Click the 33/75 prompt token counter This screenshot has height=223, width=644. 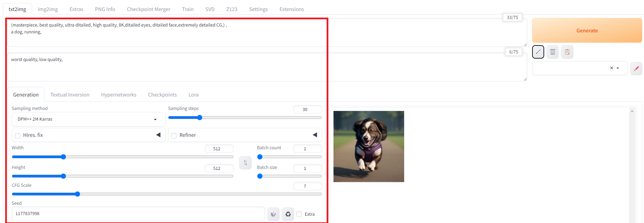512,17
